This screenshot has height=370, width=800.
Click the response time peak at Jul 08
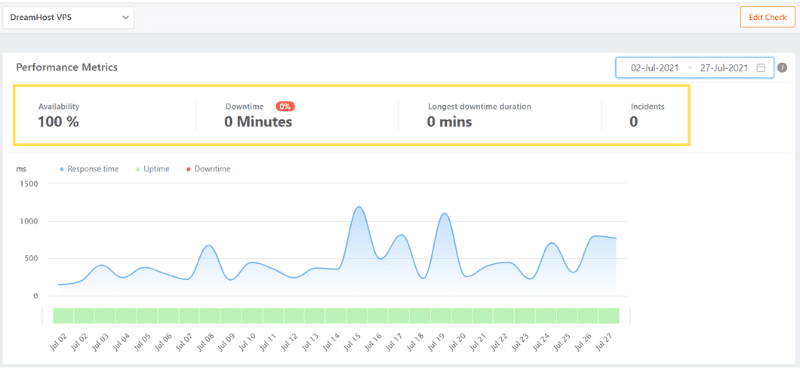click(208, 246)
